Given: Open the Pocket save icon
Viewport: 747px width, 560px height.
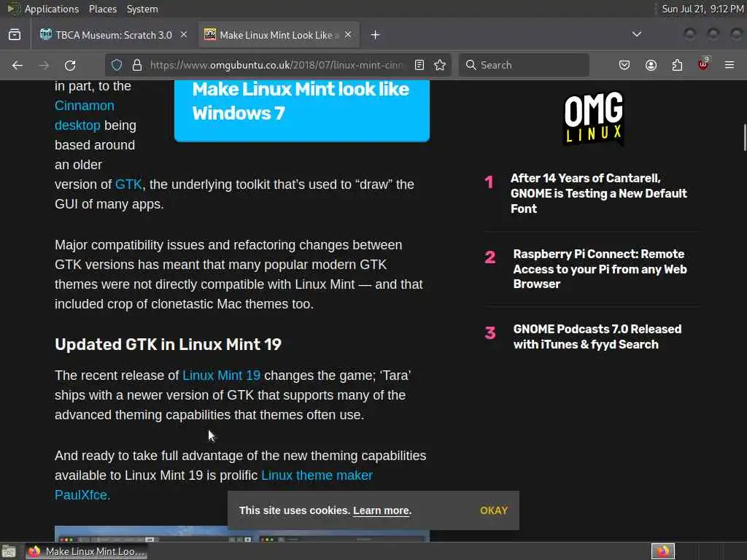Looking at the screenshot, I should pos(624,65).
